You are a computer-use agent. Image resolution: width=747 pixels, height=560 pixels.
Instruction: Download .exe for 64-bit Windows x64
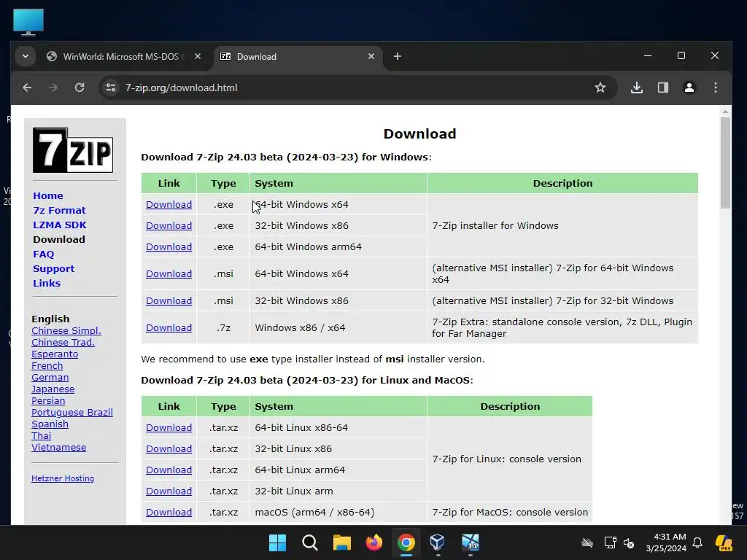pos(169,204)
